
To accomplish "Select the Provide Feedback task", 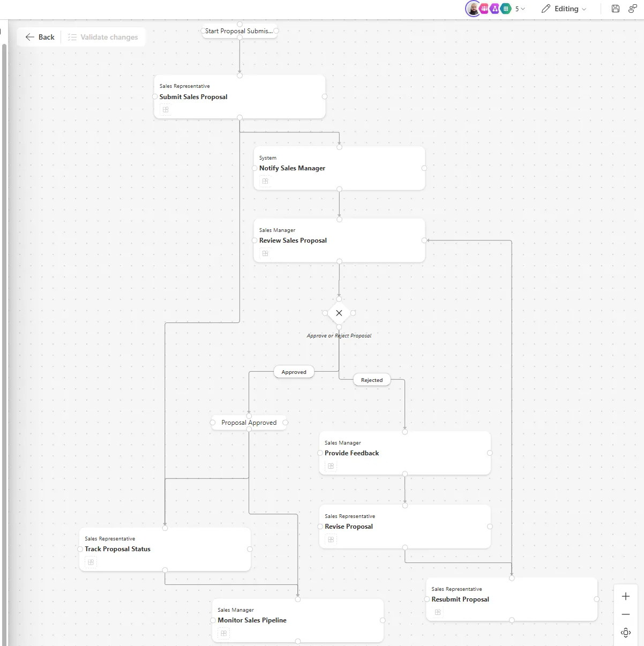I will point(405,453).
